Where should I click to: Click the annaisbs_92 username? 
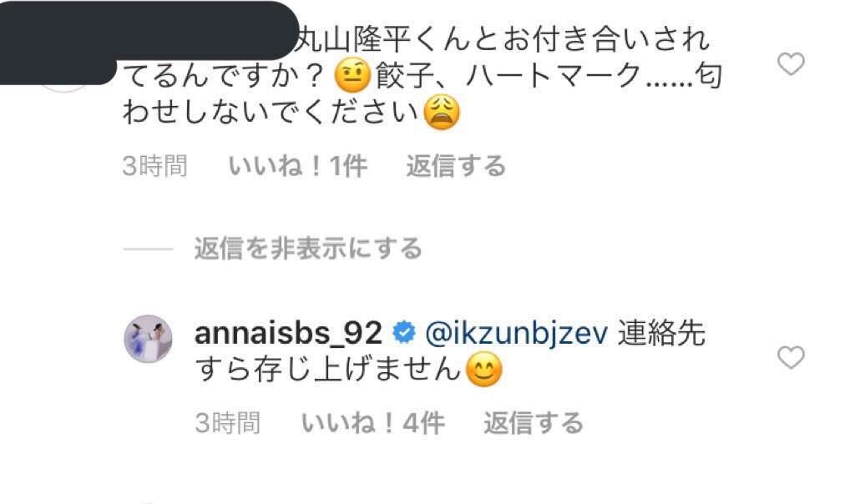click(288, 333)
